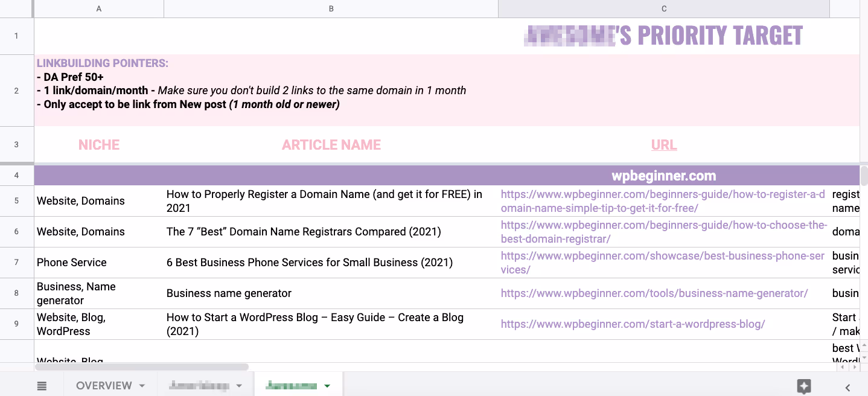Click the ARTICLE NAME heading cell
Screen dimensions: 868x396
[x=331, y=145]
